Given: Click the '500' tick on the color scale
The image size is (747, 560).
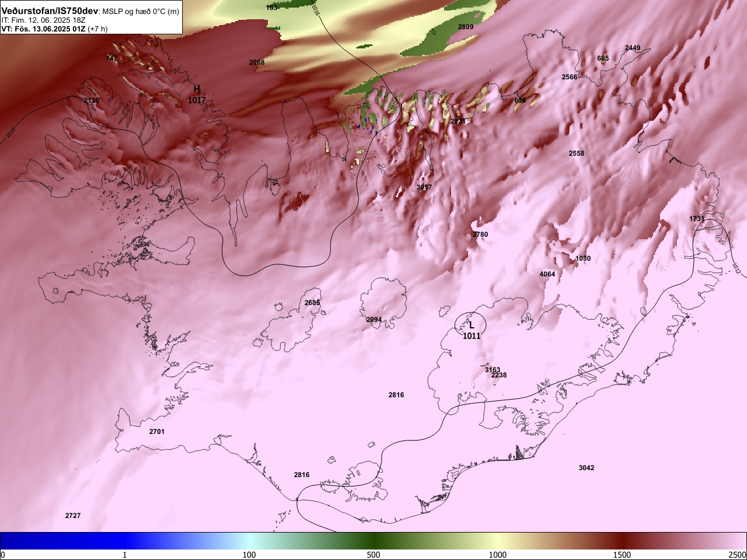Looking at the screenshot, I should coord(373,555).
